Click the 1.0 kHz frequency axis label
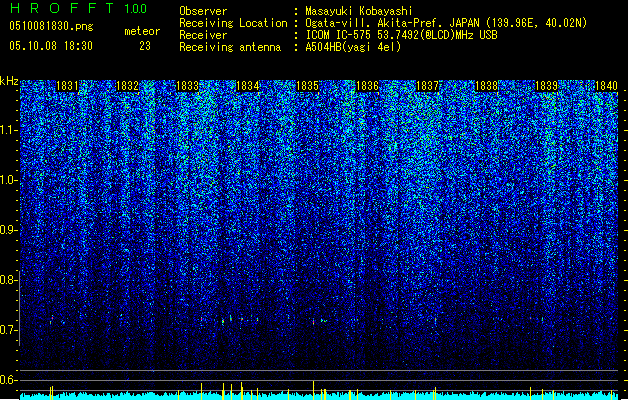The height and width of the screenshot is (400, 629). [9, 180]
